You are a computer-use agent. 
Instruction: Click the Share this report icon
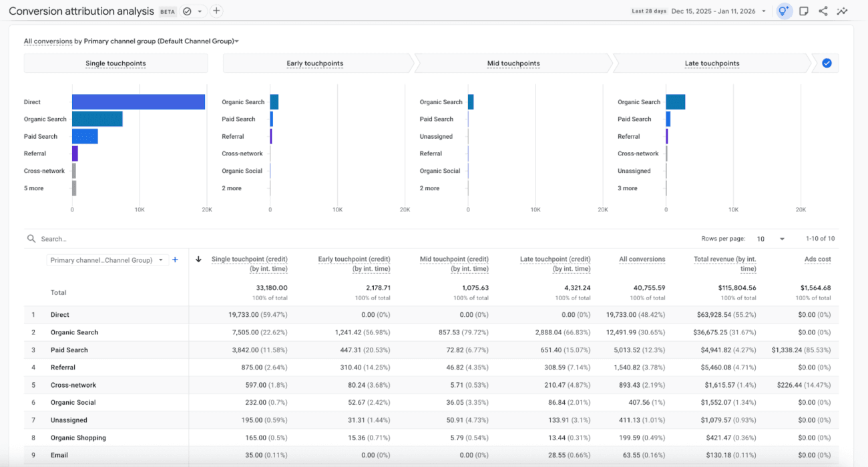(x=823, y=11)
